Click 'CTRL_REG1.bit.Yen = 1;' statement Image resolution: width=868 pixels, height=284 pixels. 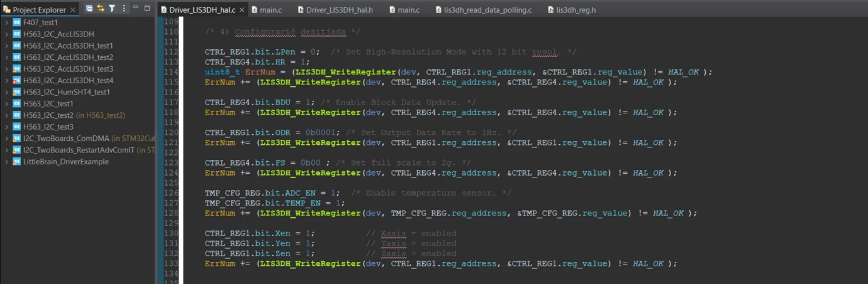point(260,243)
